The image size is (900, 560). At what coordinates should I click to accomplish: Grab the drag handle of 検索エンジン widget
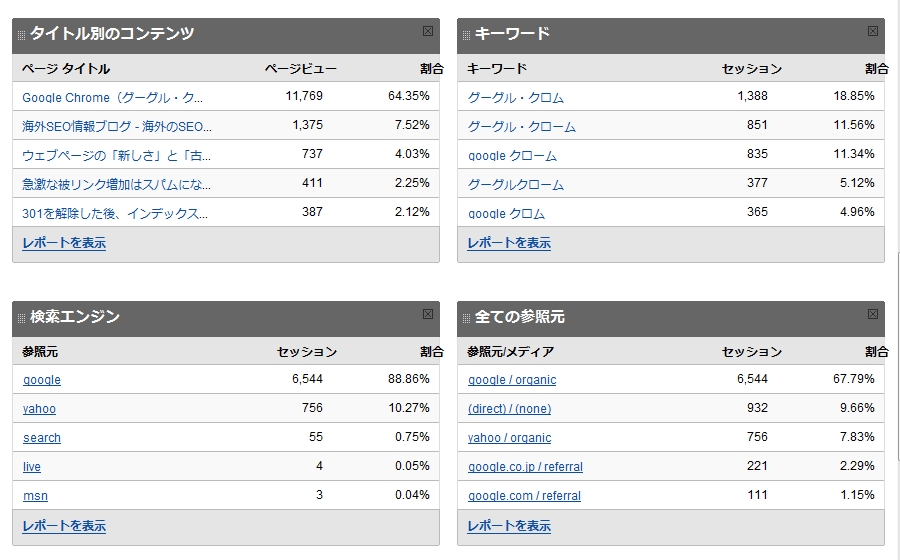[21, 318]
